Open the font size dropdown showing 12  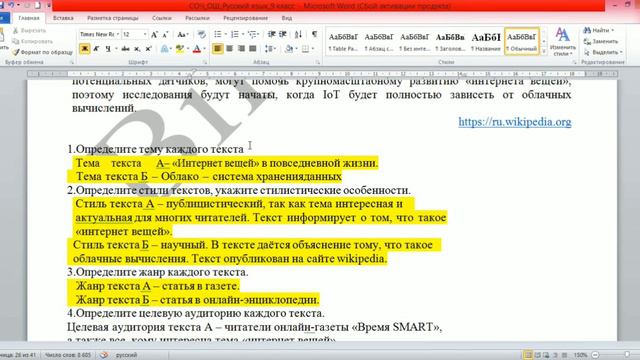point(144,34)
